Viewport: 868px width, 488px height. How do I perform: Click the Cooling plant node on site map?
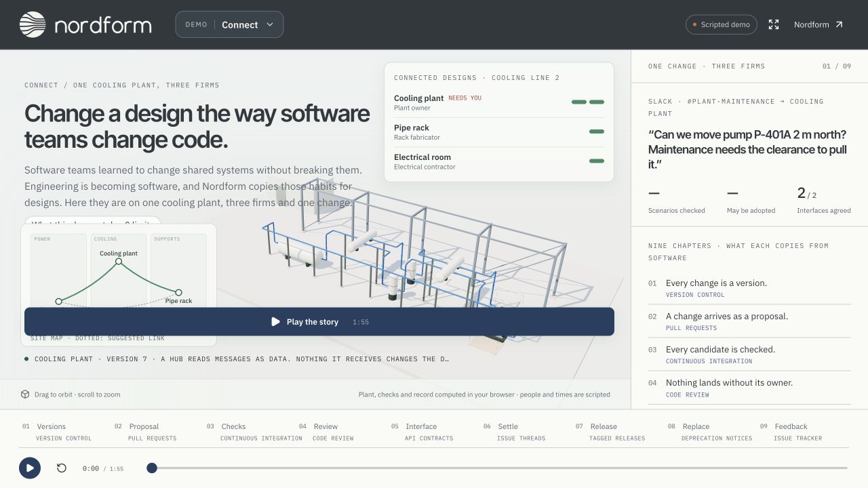(x=119, y=262)
